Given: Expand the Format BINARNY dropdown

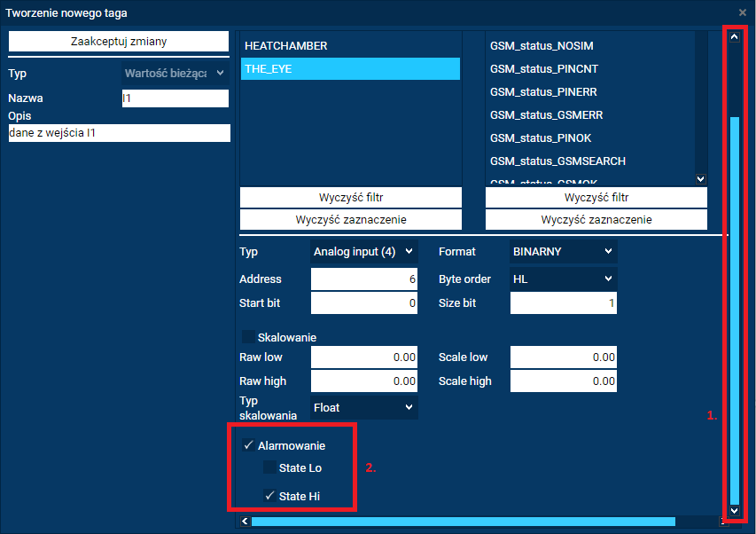Looking at the screenshot, I should [563, 252].
